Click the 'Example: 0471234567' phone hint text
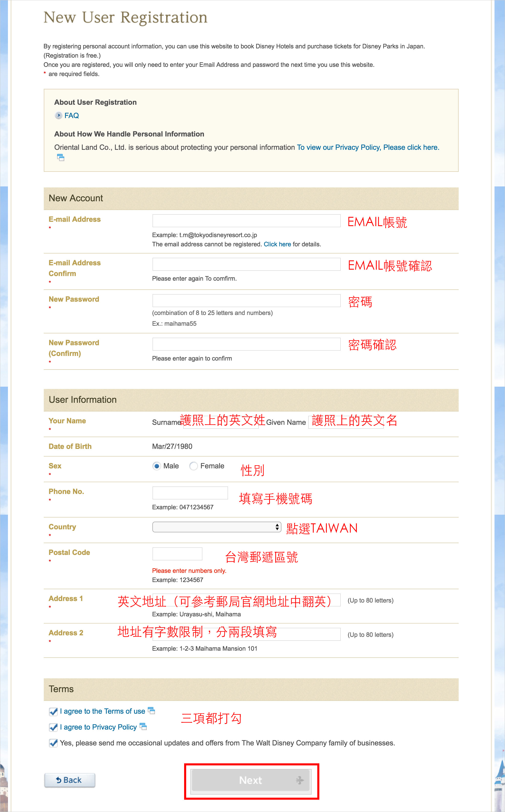The image size is (505, 812). [183, 507]
